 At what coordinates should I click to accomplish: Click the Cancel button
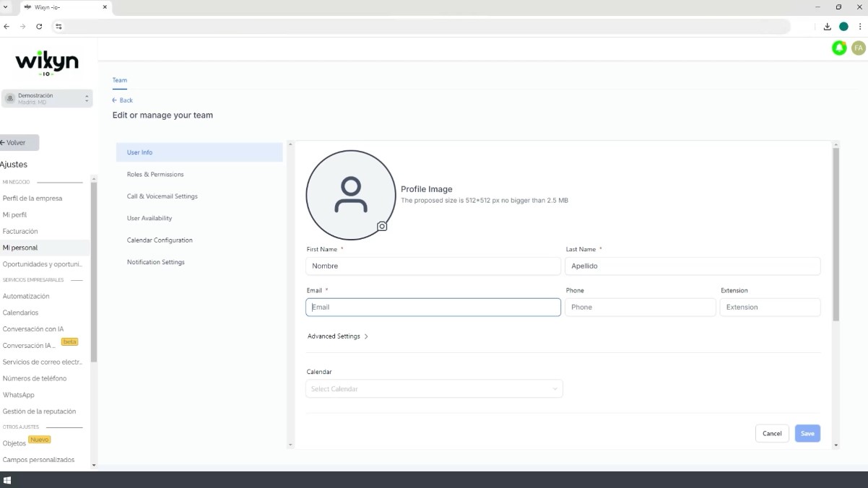772,433
